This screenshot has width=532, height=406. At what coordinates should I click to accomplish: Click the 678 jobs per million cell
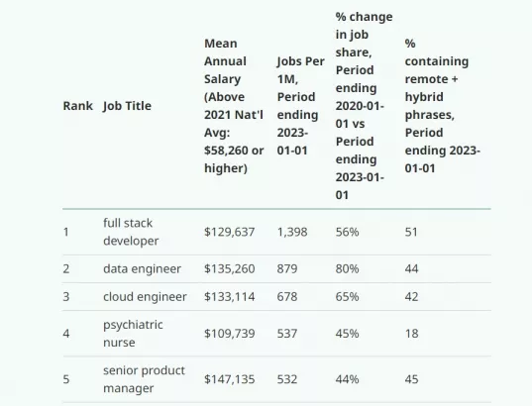point(287,297)
